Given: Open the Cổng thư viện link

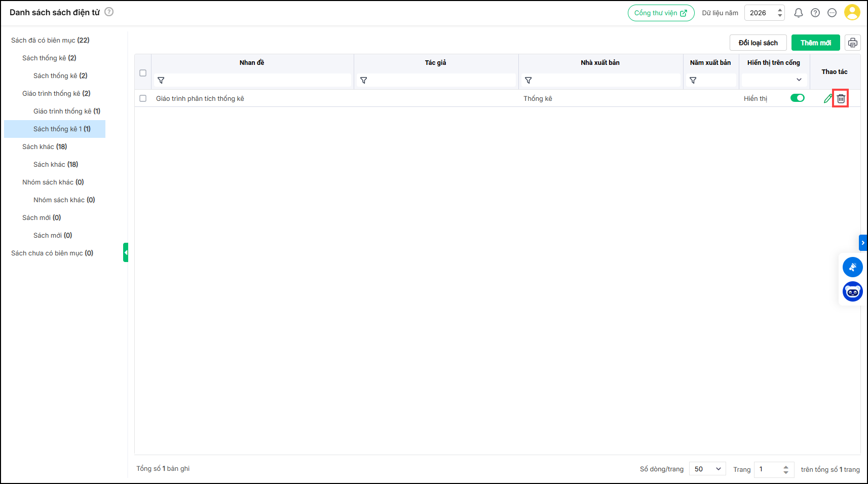Looking at the screenshot, I should pyautogui.click(x=661, y=13).
